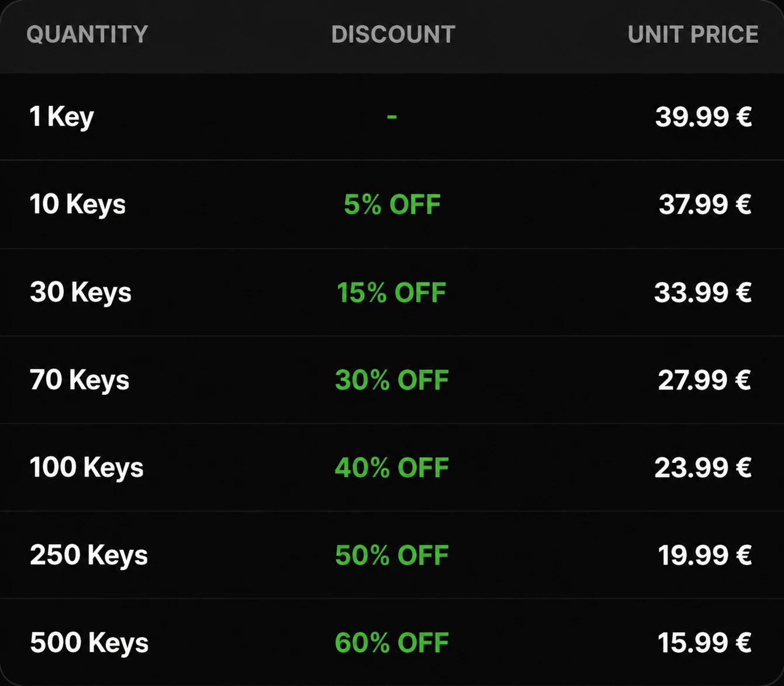Select the 10 Keys quantity option
784x686 pixels.
[x=78, y=205]
